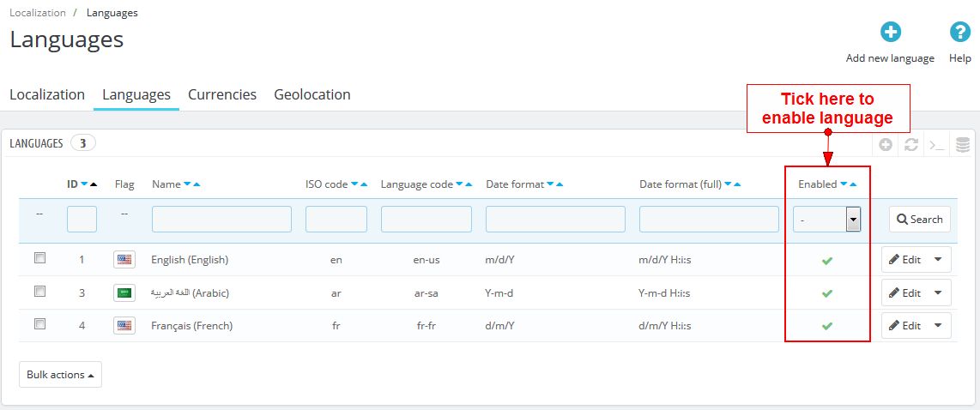Click the show SQL query icon

(937, 145)
